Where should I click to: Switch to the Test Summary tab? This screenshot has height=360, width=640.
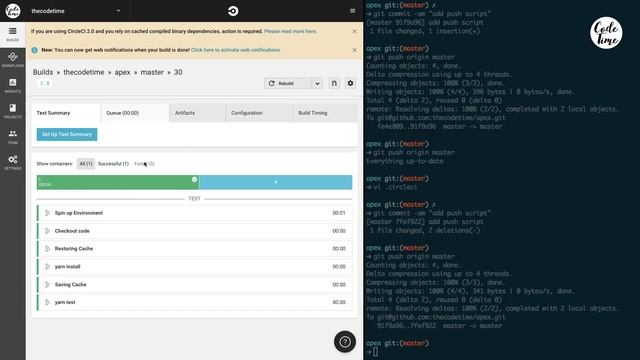pos(66,113)
